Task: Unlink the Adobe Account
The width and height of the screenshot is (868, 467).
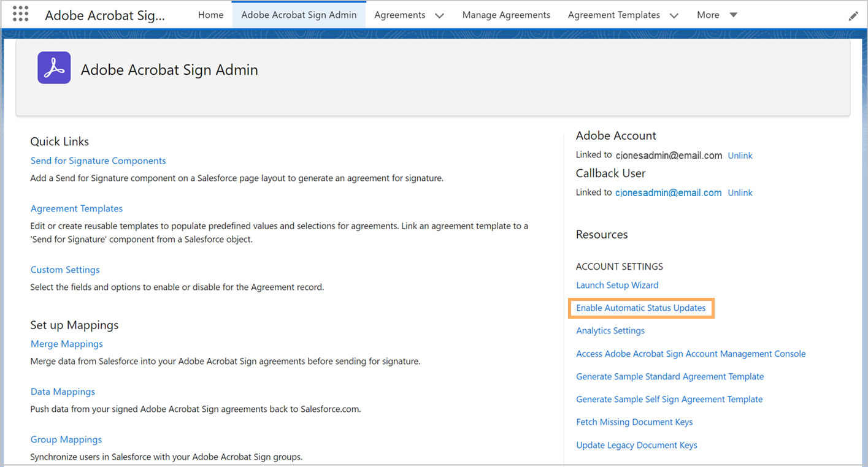Action: click(x=740, y=156)
